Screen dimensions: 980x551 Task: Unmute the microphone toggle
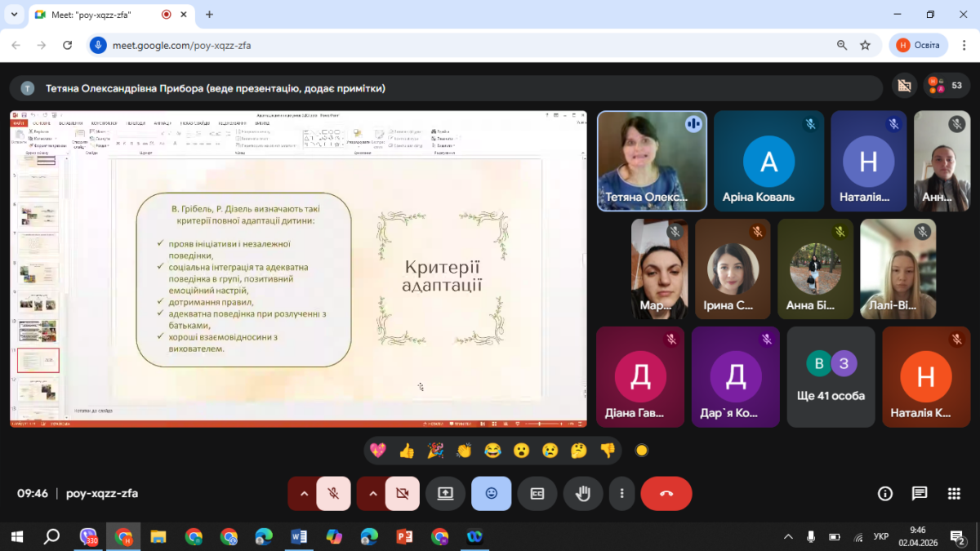click(333, 493)
